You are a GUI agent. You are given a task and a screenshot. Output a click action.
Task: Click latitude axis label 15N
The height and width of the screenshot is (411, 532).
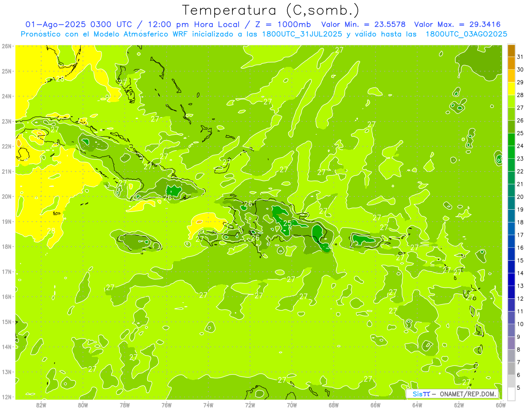tap(6, 321)
